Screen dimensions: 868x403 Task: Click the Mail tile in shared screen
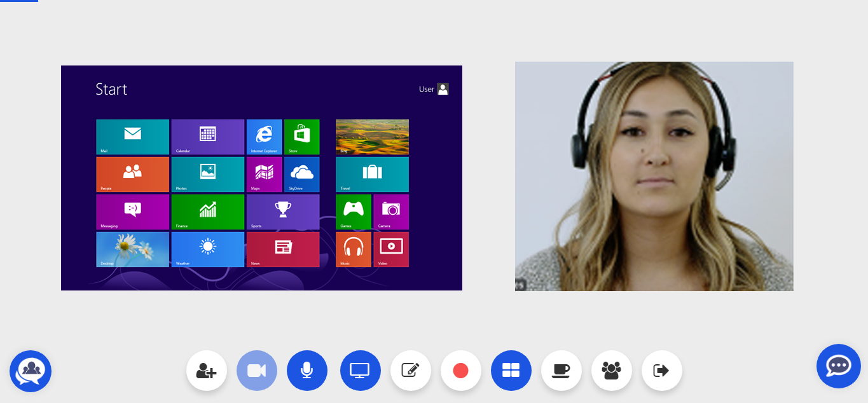click(x=132, y=137)
